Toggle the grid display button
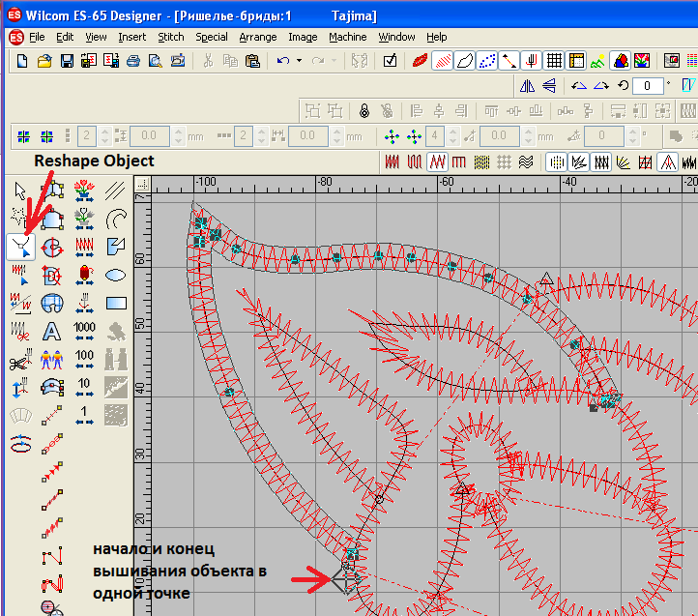Screen dimensions: 698x616 click(x=554, y=61)
